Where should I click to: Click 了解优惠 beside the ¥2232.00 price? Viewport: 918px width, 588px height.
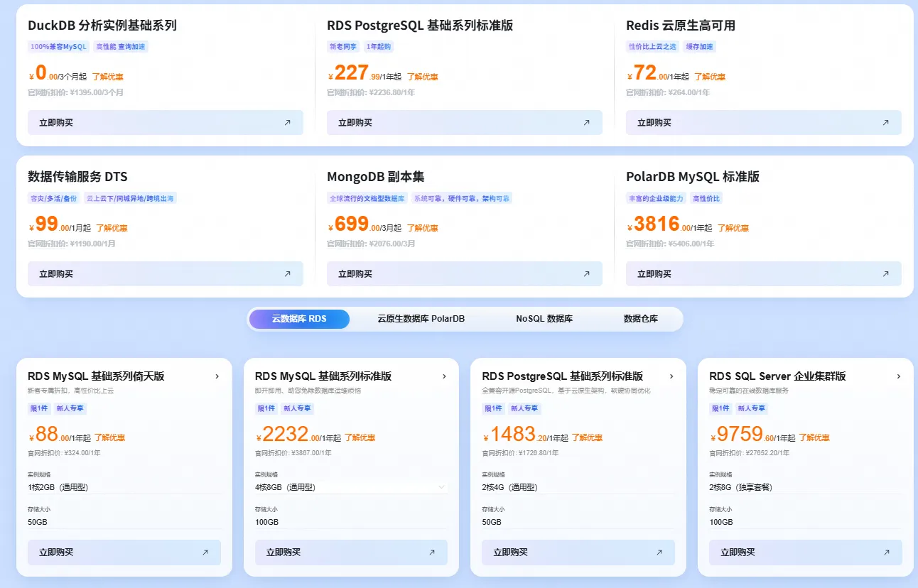pos(360,438)
